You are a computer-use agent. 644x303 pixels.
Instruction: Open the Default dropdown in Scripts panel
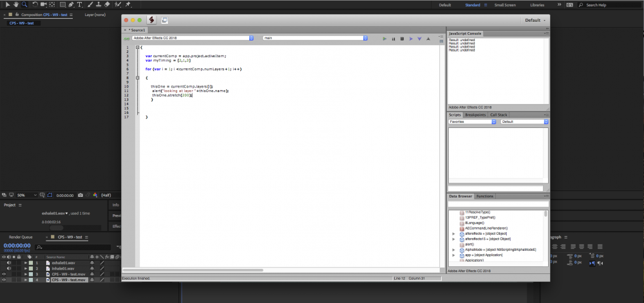[524, 122]
